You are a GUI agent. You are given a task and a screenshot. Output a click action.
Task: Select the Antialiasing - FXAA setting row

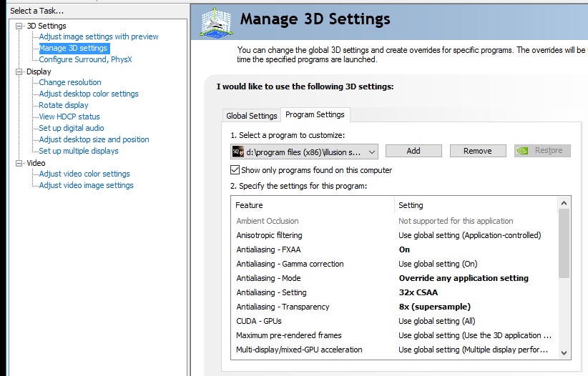tap(269, 249)
